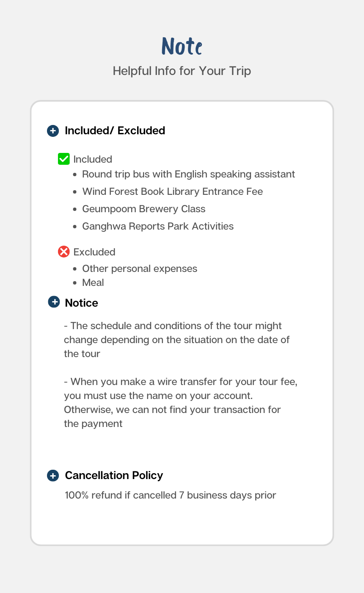
Task: Select Wind Forest Book Library Entrance Fee item
Action: tap(172, 191)
